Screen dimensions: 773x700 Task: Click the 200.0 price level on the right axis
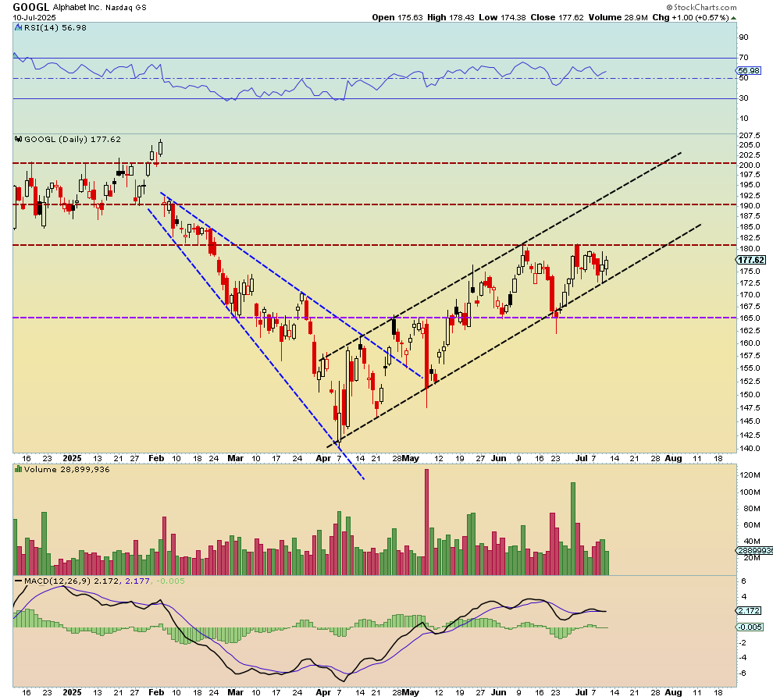click(x=750, y=165)
